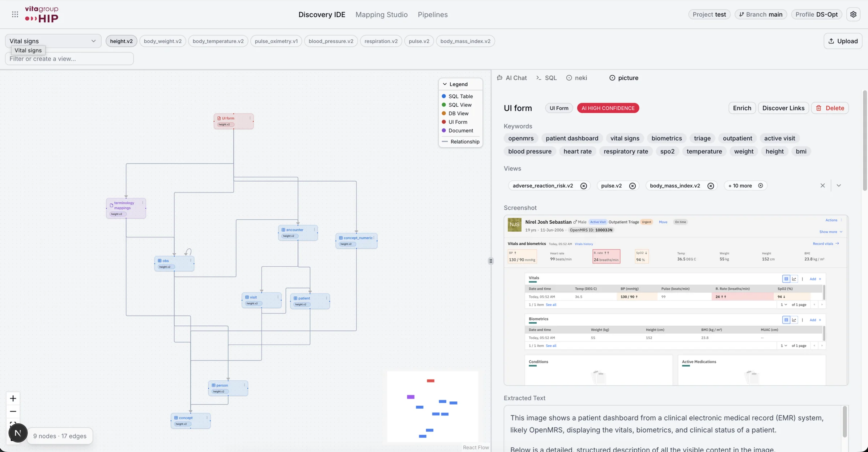Open the SQL tab
The image size is (868, 452).
tap(546, 78)
